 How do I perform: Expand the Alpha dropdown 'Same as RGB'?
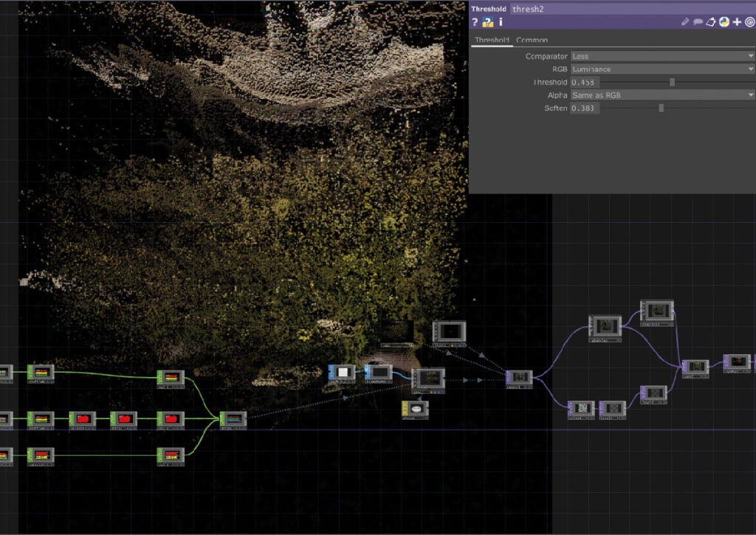coord(661,95)
